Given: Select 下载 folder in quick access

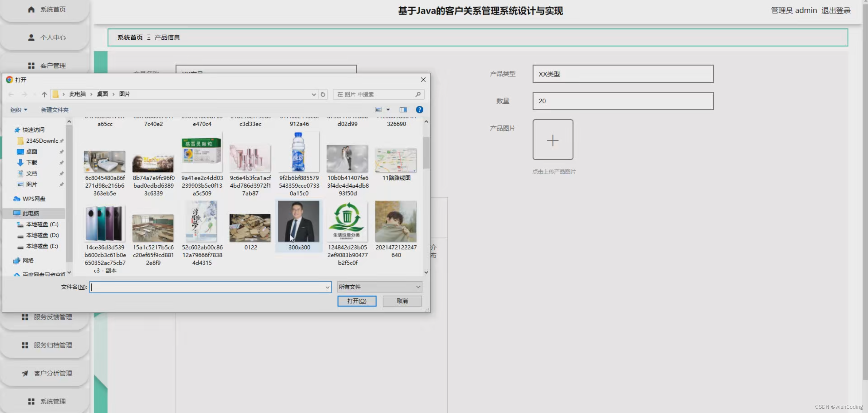Looking at the screenshot, I should [32, 163].
